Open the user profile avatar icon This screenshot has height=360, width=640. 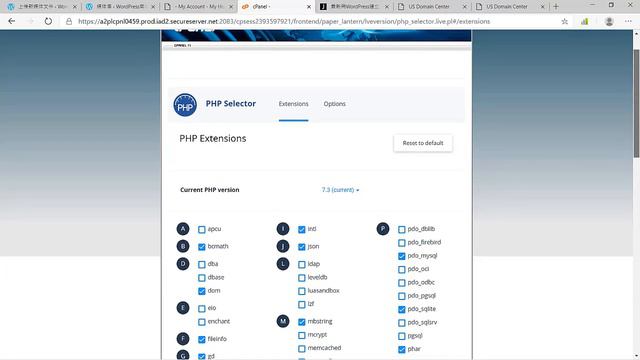pyautogui.click(x=609, y=21)
